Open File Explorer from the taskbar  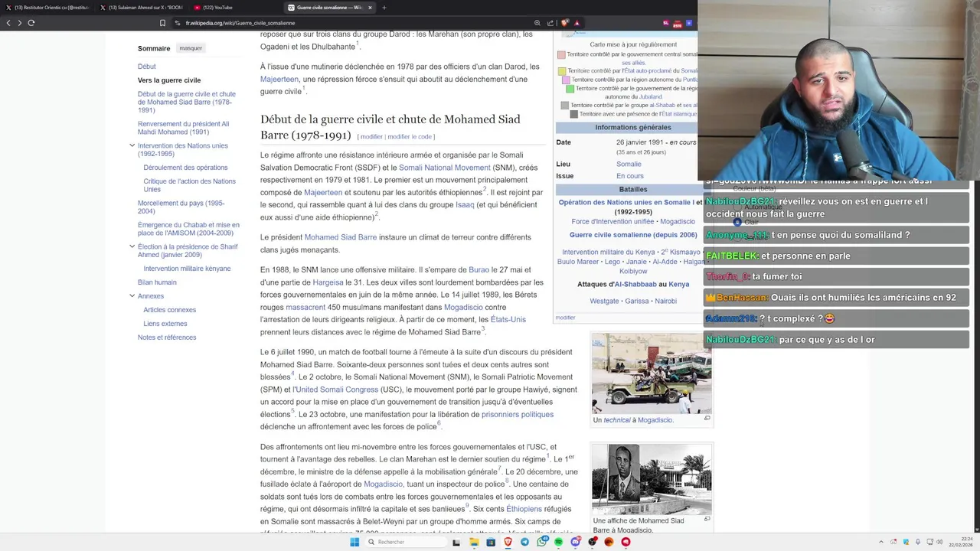pos(474,542)
